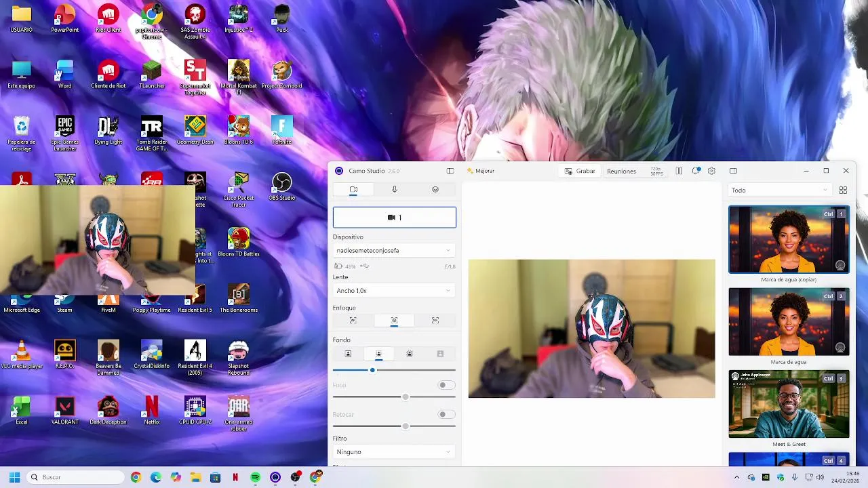Adjust the Foco slider
868x488 pixels.
(394, 396)
